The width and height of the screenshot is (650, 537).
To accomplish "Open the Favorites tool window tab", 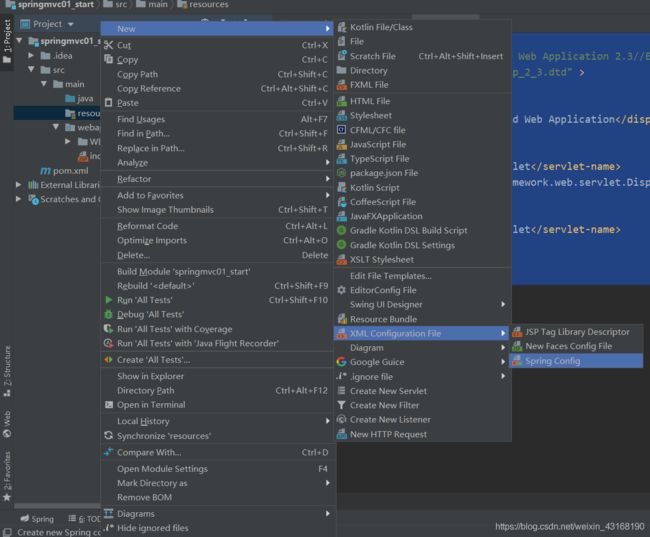I will click(7, 476).
